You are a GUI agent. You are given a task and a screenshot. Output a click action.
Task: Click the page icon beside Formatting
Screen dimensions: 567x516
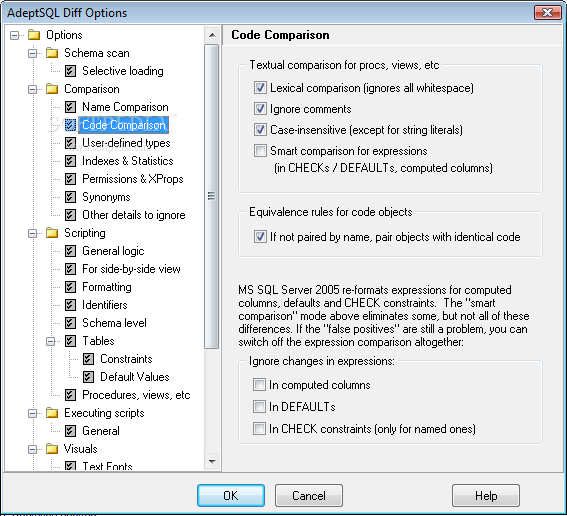click(x=70, y=287)
